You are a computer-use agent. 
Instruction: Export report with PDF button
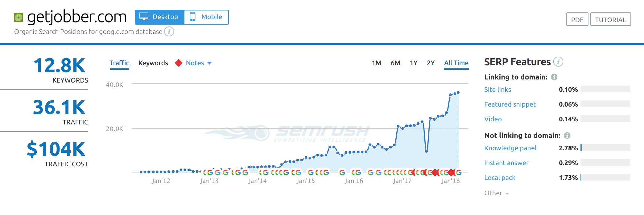(577, 19)
